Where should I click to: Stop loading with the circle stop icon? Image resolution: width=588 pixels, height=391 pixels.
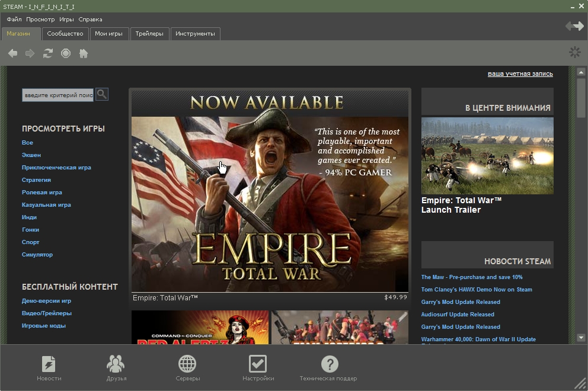(x=66, y=53)
